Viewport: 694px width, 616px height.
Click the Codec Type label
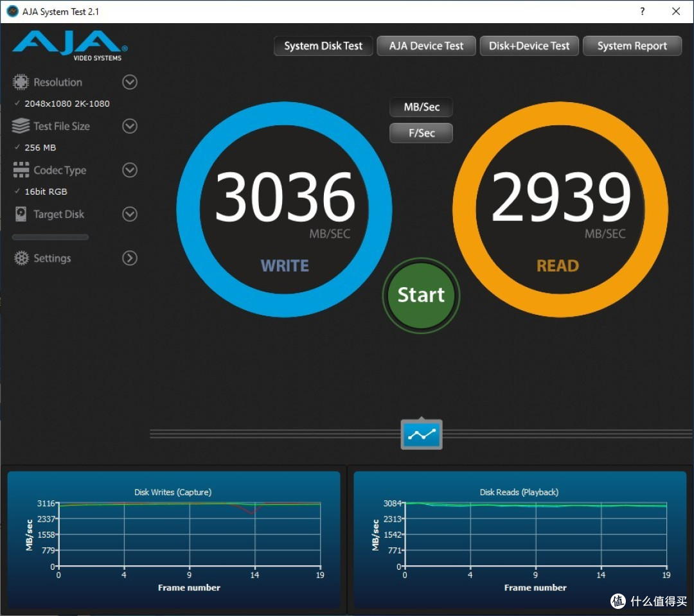(x=60, y=170)
